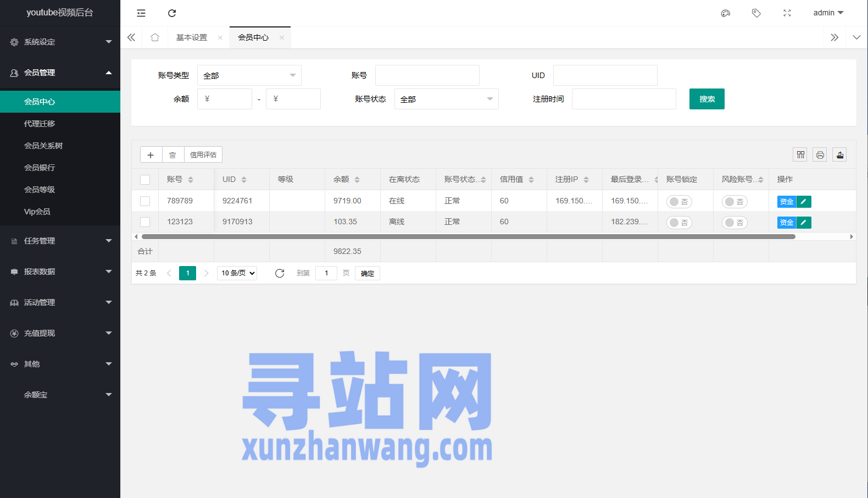Click the edit pencil for account 123123
Screen dimensions: 868x498
pos(804,223)
